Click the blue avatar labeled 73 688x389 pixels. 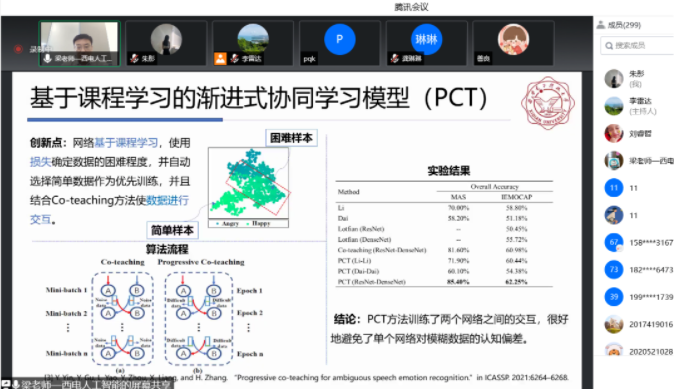pos(614,269)
